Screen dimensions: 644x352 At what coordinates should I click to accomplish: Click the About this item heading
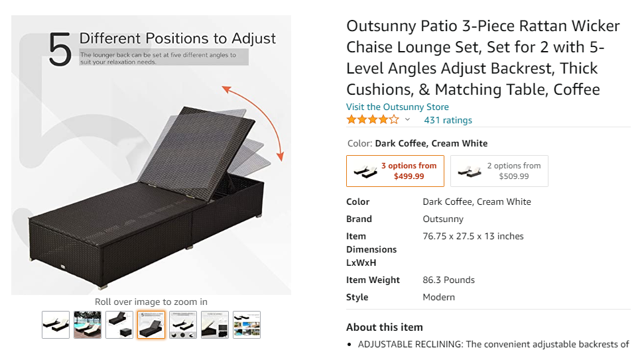(385, 327)
